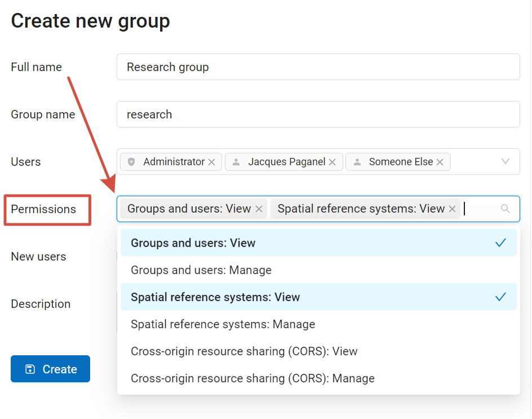532x419 pixels.
Task: Remove Groups and users: View tag
Action: [x=259, y=209]
